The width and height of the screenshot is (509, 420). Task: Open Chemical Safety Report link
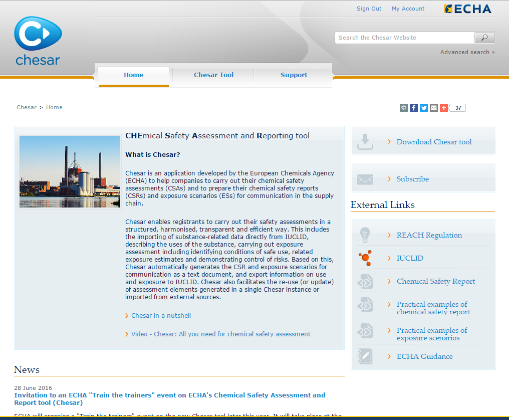click(x=436, y=281)
